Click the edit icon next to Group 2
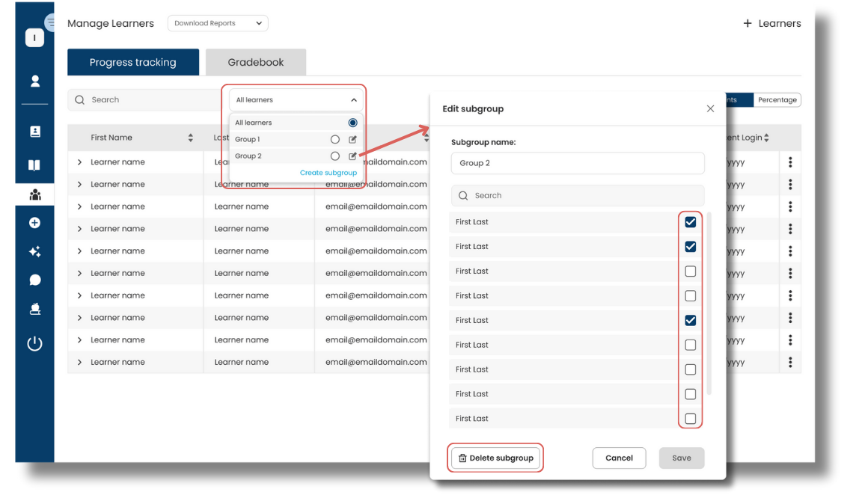The width and height of the screenshot is (859, 504). (353, 156)
